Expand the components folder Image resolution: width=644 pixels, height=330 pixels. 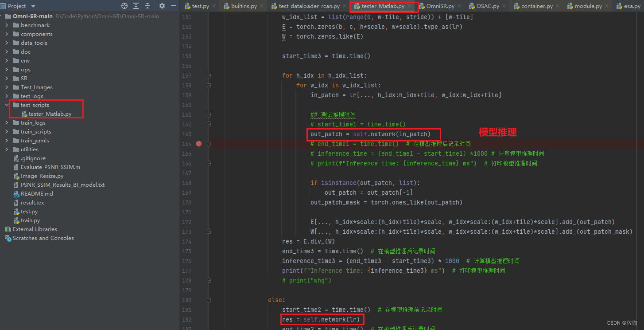tap(7, 34)
